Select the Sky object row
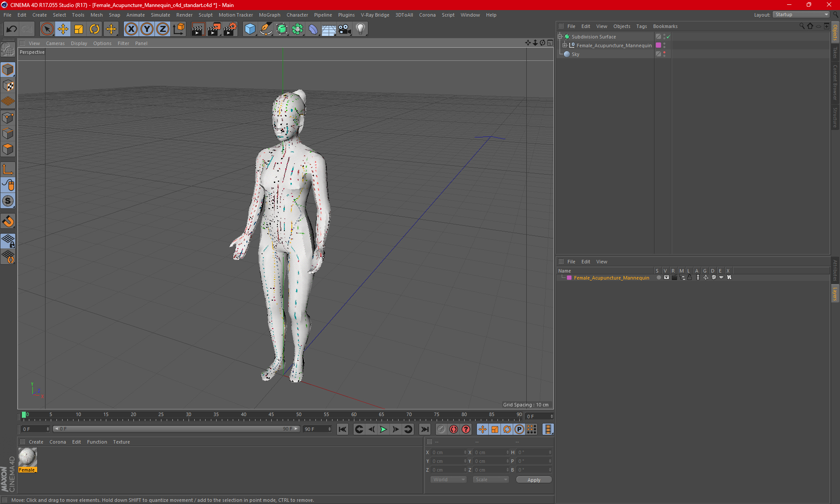Viewport: 840px width, 504px height. (x=605, y=54)
